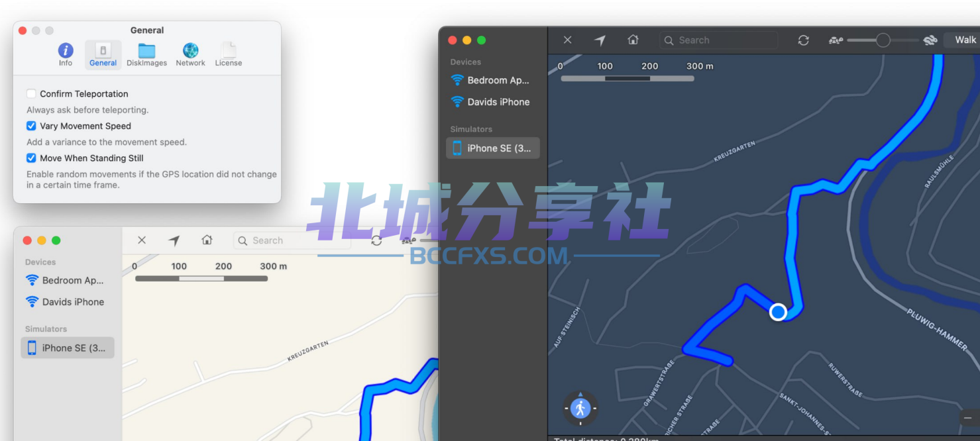
Task: Disable Move When Standing Still
Action: click(31, 158)
